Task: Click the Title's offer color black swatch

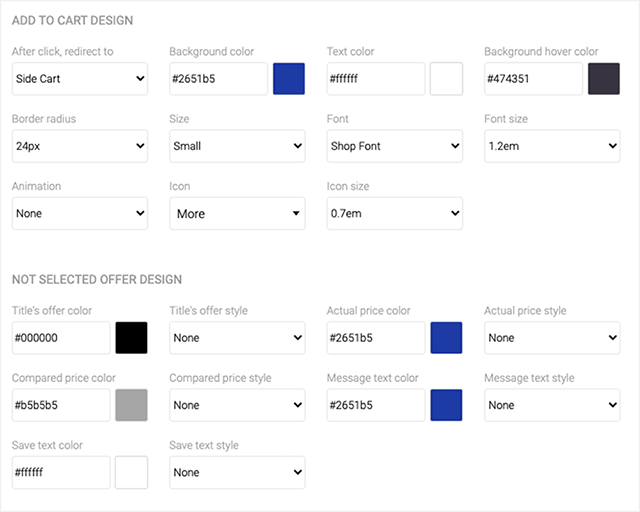Action: 132,338
